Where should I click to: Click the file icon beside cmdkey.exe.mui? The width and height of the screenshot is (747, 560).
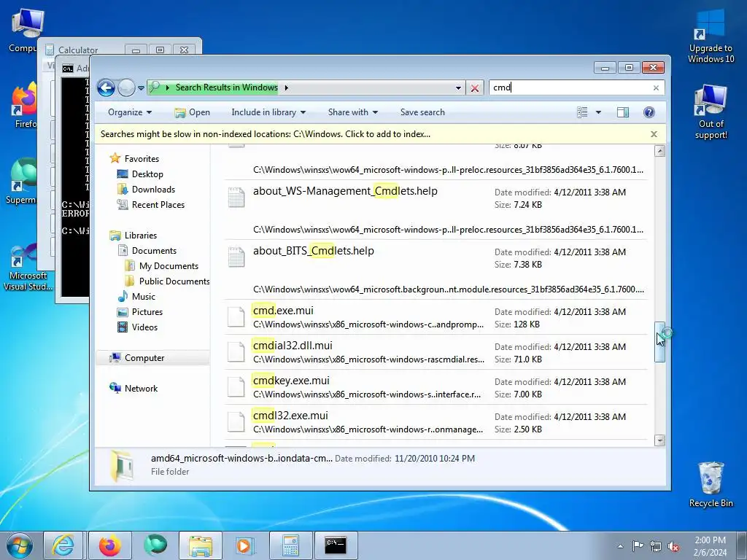pos(236,387)
